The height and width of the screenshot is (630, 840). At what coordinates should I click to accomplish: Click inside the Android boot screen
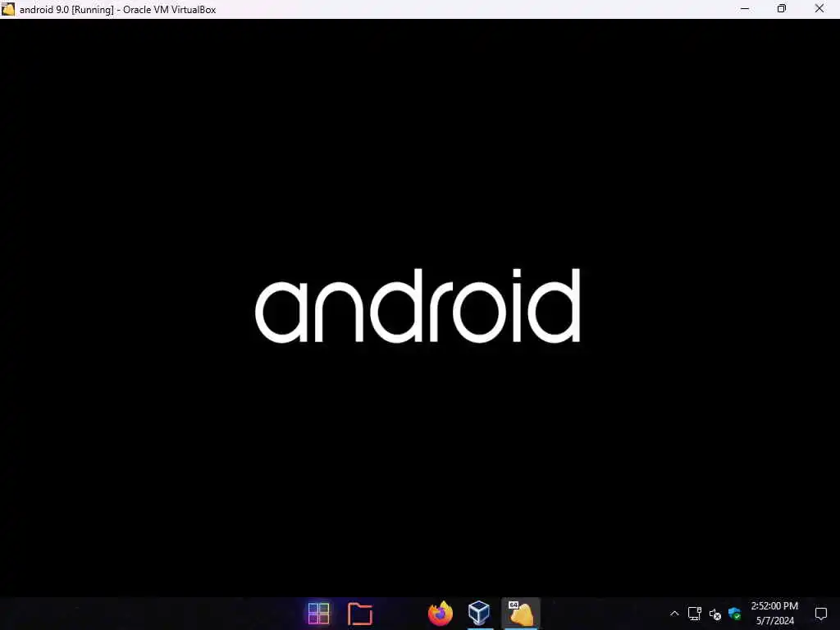click(x=420, y=308)
